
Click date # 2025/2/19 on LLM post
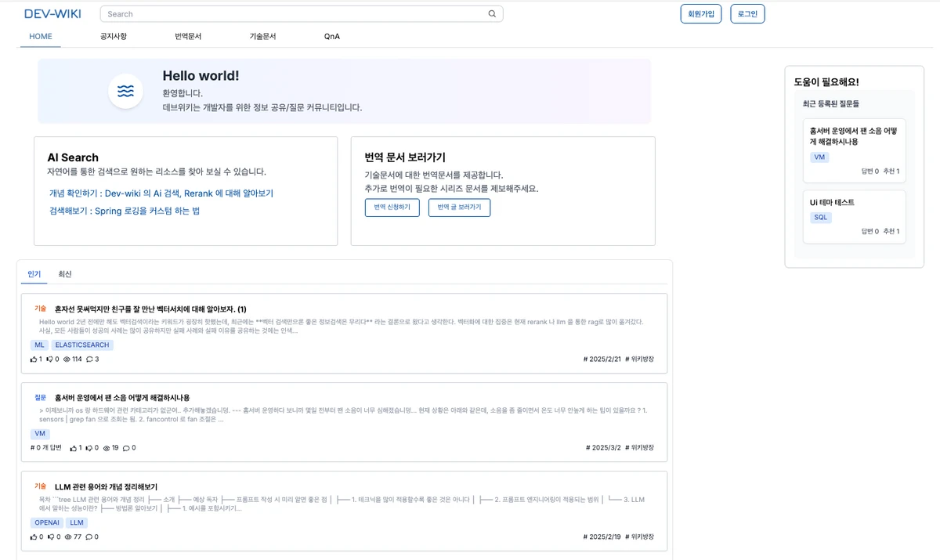(x=602, y=537)
